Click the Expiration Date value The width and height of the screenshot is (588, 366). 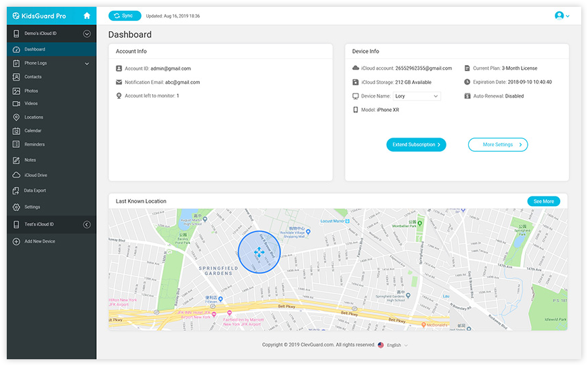tap(530, 82)
